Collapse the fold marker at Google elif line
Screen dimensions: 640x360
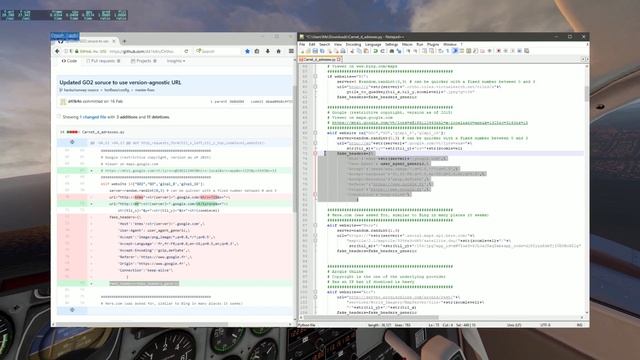click(315, 133)
